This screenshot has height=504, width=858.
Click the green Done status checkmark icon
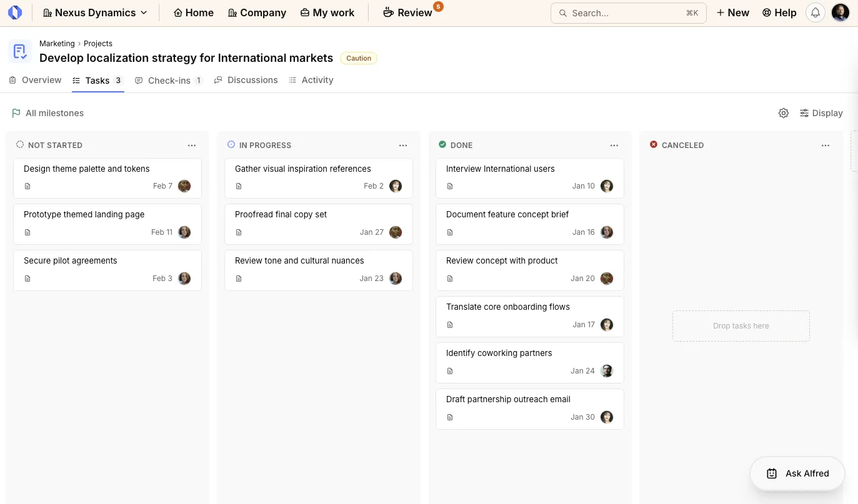pos(442,144)
